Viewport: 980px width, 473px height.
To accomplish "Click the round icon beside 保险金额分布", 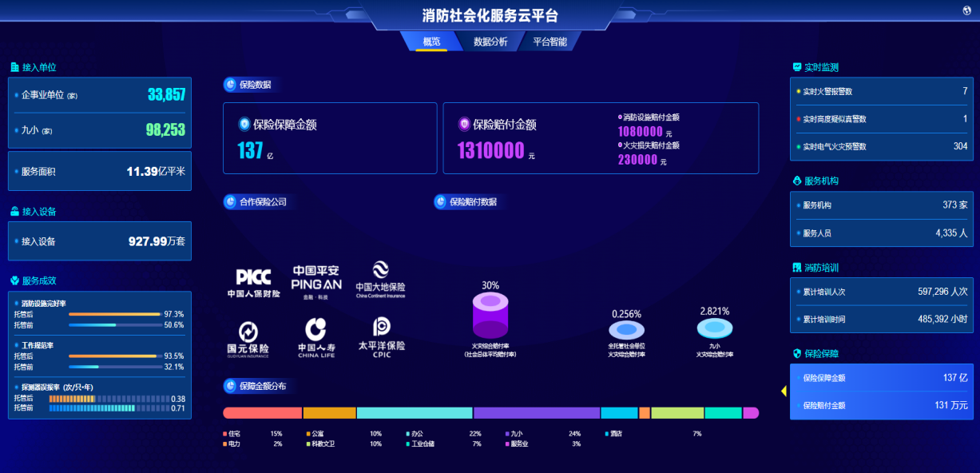I will [230, 386].
